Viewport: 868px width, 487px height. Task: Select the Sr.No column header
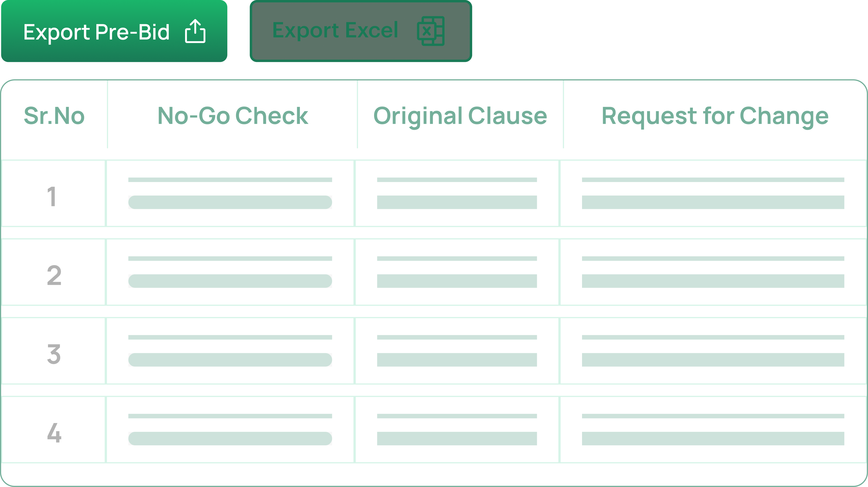(x=54, y=115)
